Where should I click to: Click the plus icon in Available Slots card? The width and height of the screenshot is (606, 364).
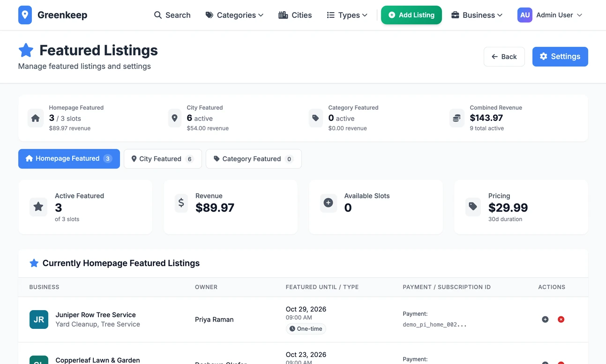(x=329, y=203)
